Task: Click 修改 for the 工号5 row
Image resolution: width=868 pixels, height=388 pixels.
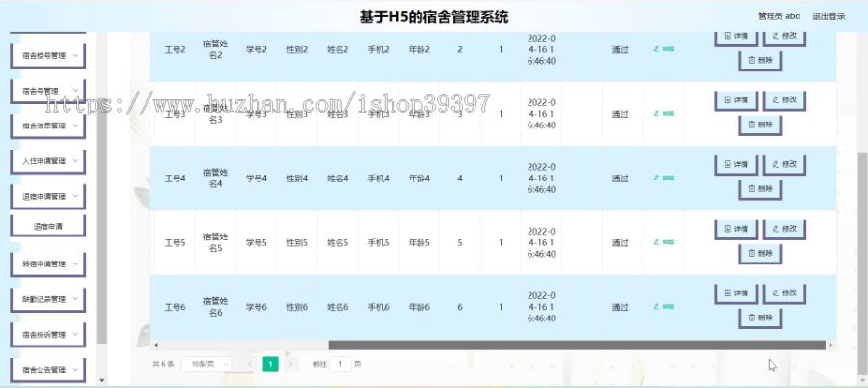Action: click(x=784, y=230)
